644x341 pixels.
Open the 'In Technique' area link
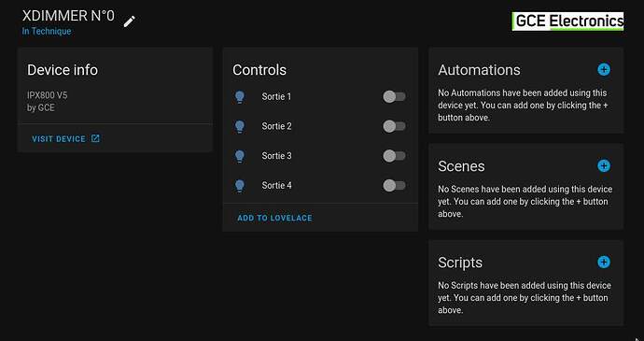(47, 31)
